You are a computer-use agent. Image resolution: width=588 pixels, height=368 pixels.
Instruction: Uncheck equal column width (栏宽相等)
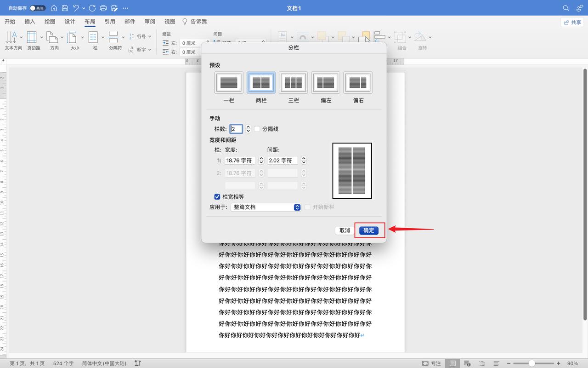pyautogui.click(x=217, y=197)
